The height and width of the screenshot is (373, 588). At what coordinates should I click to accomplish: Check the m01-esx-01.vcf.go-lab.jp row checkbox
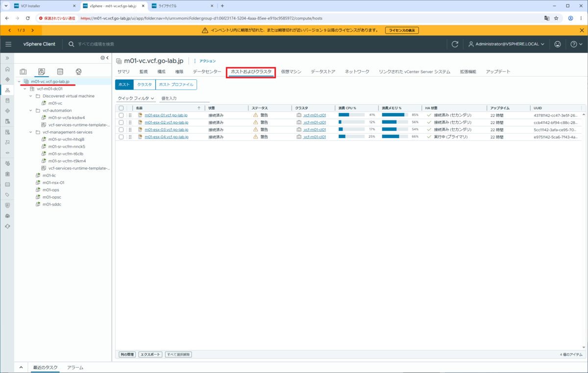tap(121, 115)
